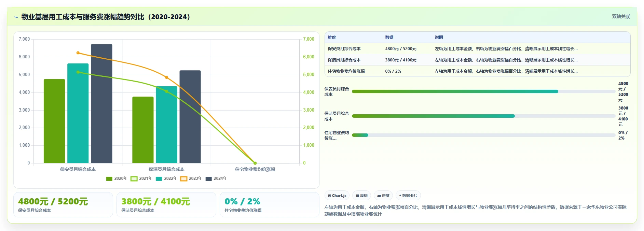The image size is (644, 231).
Task: Click the Chart.js tag chip
Action: pos(337,196)
